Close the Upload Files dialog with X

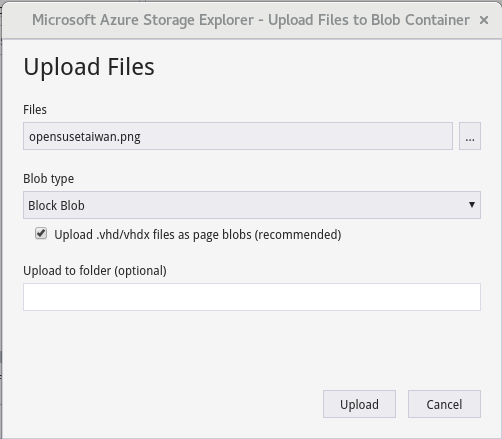pyautogui.click(x=484, y=20)
